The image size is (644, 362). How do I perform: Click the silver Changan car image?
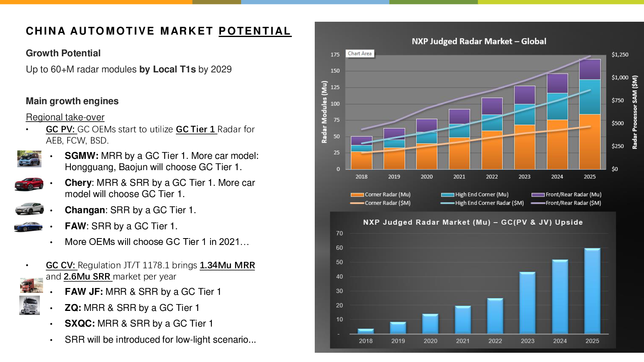tap(29, 209)
